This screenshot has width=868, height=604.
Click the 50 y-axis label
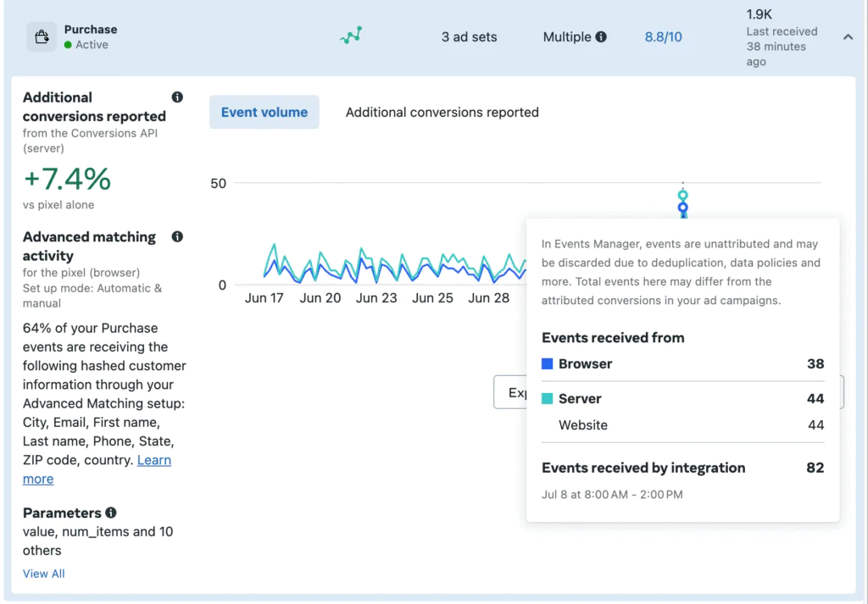218,183
